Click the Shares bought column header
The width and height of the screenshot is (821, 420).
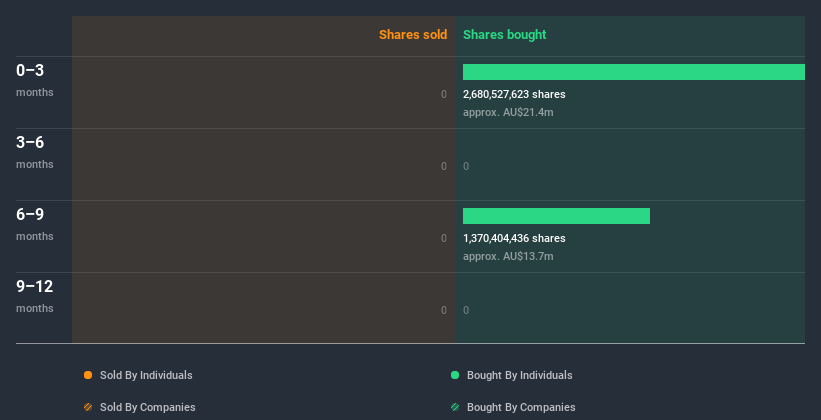tap(505, 35)
